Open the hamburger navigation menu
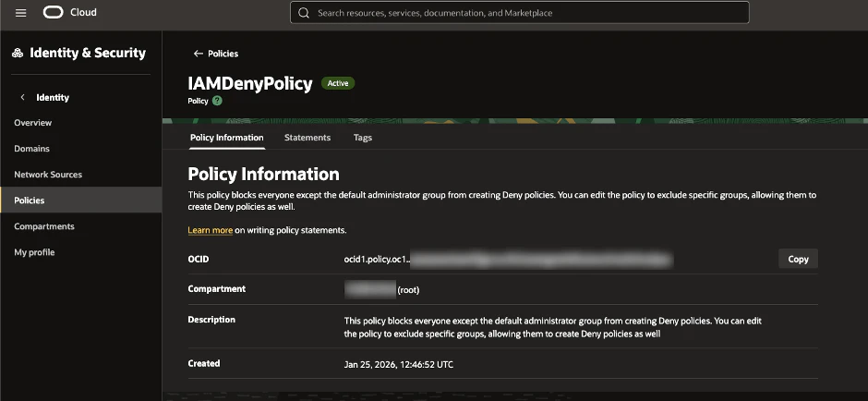Screen dimensions: 868x401 (20, 13)
